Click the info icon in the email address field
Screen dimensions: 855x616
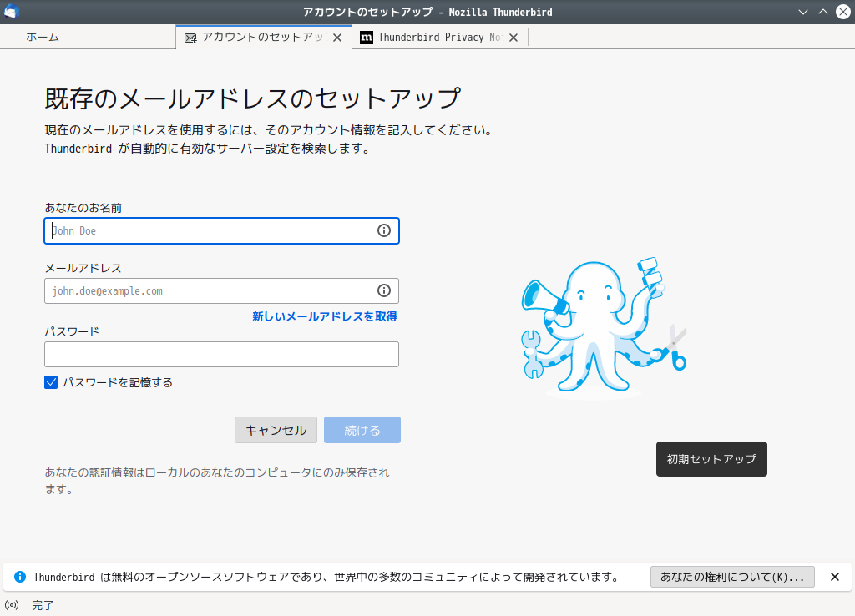384,290
